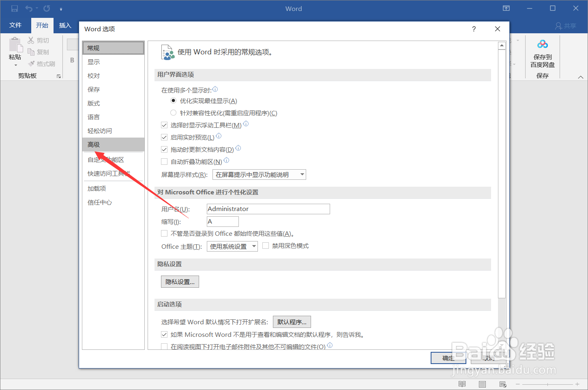
Task: Select 针对兼容性优化 radio button
Action: pyautogui.click(x=173, y=113)
